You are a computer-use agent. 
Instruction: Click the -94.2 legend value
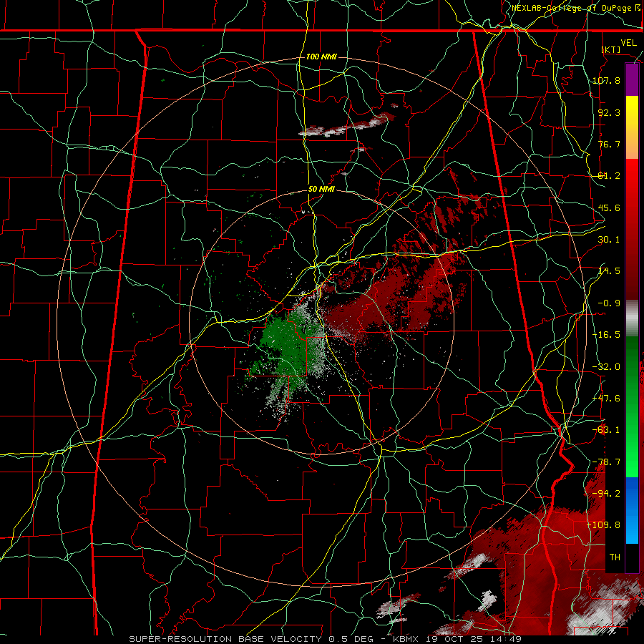pos(606,494)
